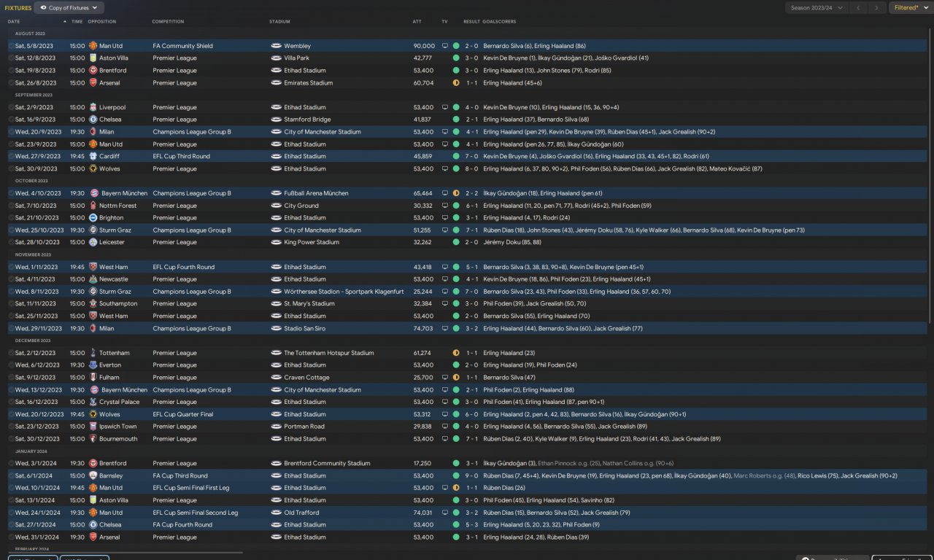Sort by the Att attendance column header
The image size is (934, 560).
(x=417, y=22)
